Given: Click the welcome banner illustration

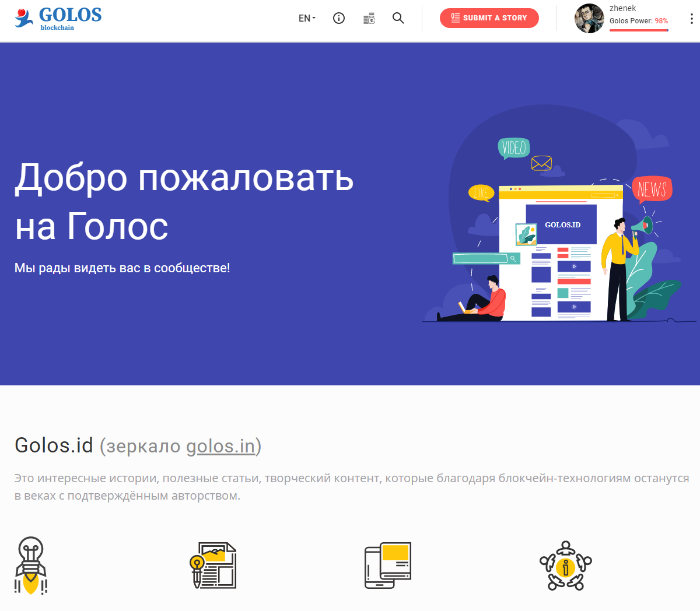Looking at the screenshot, I should (559, 214).
